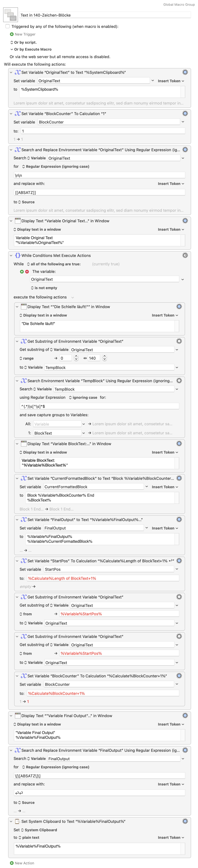198x868 pixels.
Task: Change the is not empty condition popup
Action: [44, 288]
